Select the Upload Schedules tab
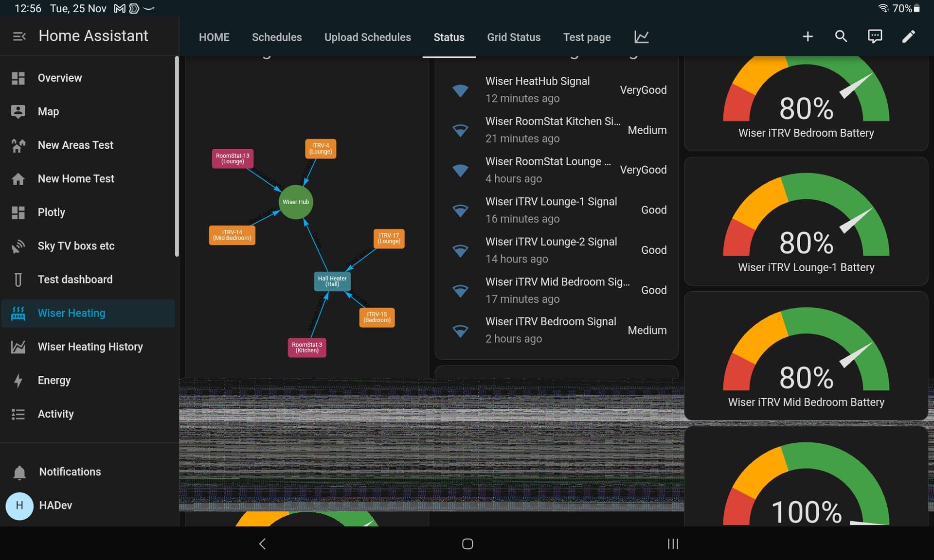934x560 pixels. pos(367,37)
